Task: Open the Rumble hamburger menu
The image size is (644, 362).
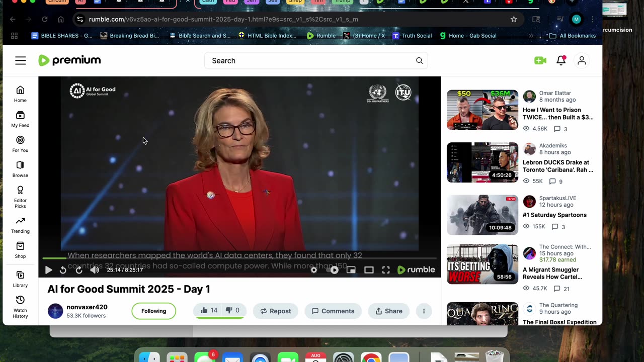Action: pyautogui.click(x=20, y=61)
